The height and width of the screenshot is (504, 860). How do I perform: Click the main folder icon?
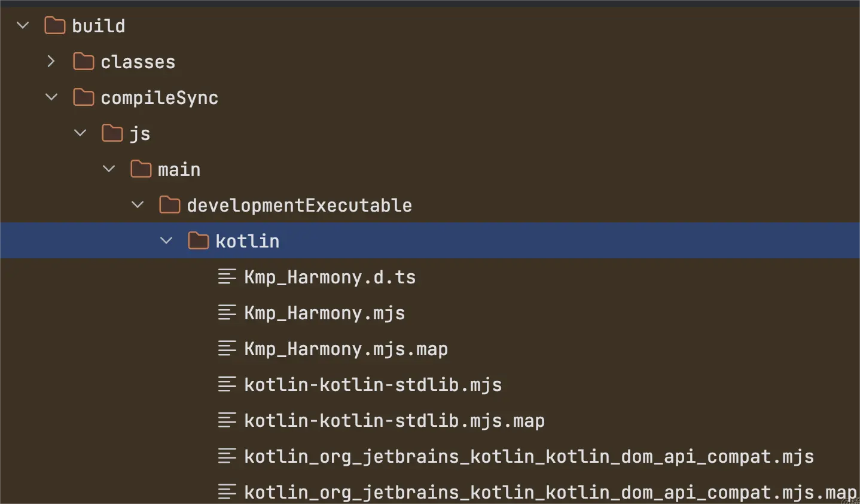click(141, 169)
